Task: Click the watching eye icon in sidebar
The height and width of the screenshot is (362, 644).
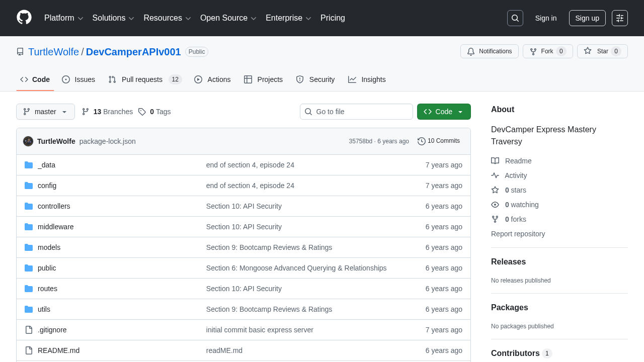Action: coord(495,205)
